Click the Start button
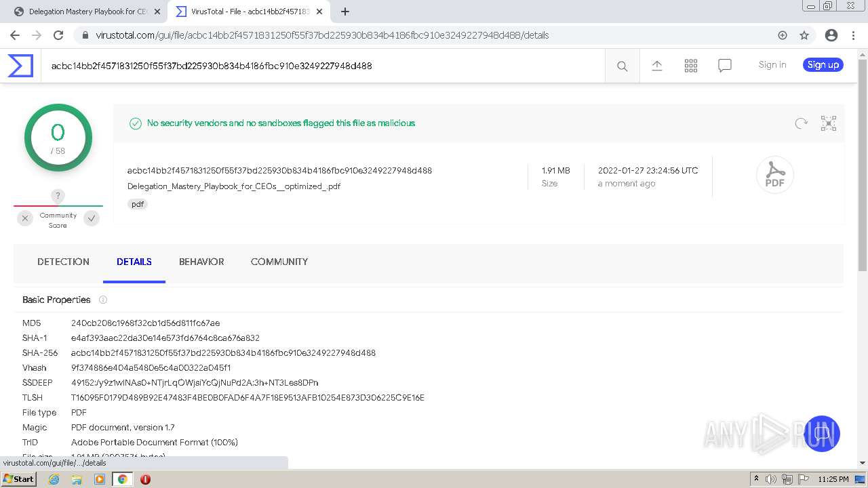 [x=18, y=479]
